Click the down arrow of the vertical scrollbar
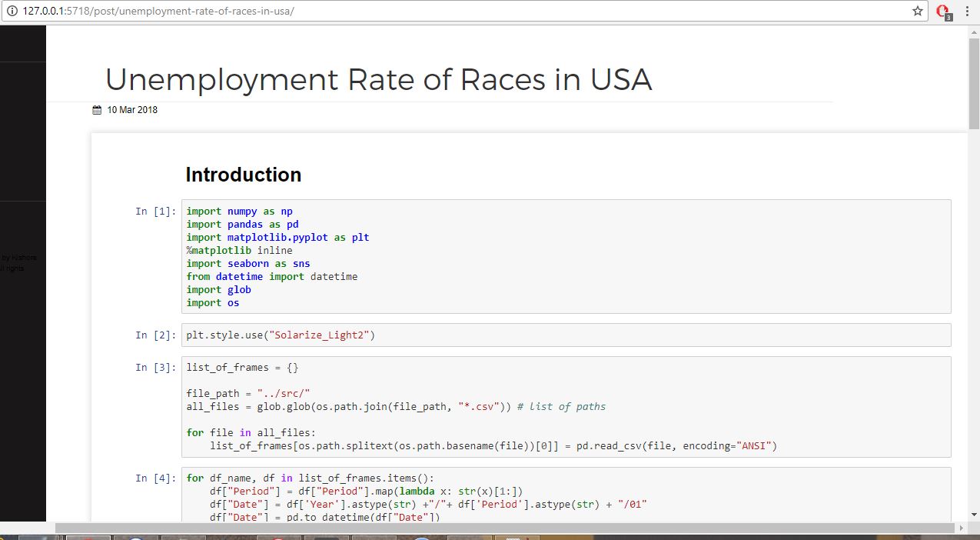The width and height of the screenshot is (980, 540). [974, 515]
